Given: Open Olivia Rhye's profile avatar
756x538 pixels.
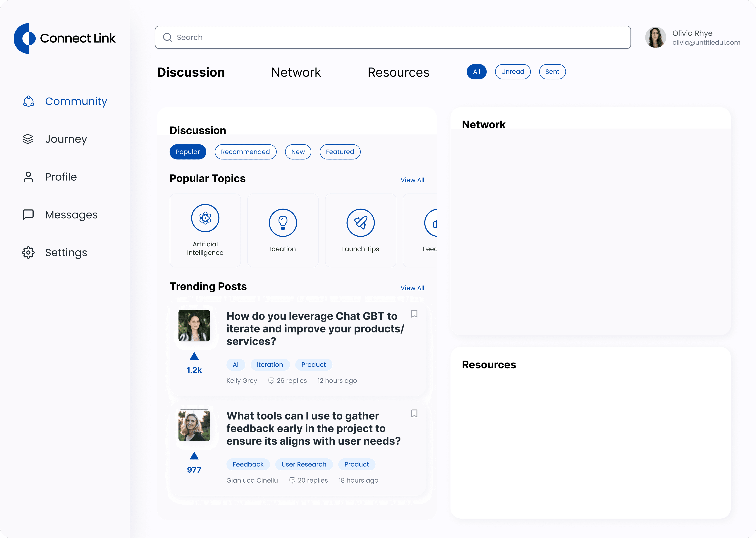Looking at the screenshot, I should (655, 37).
